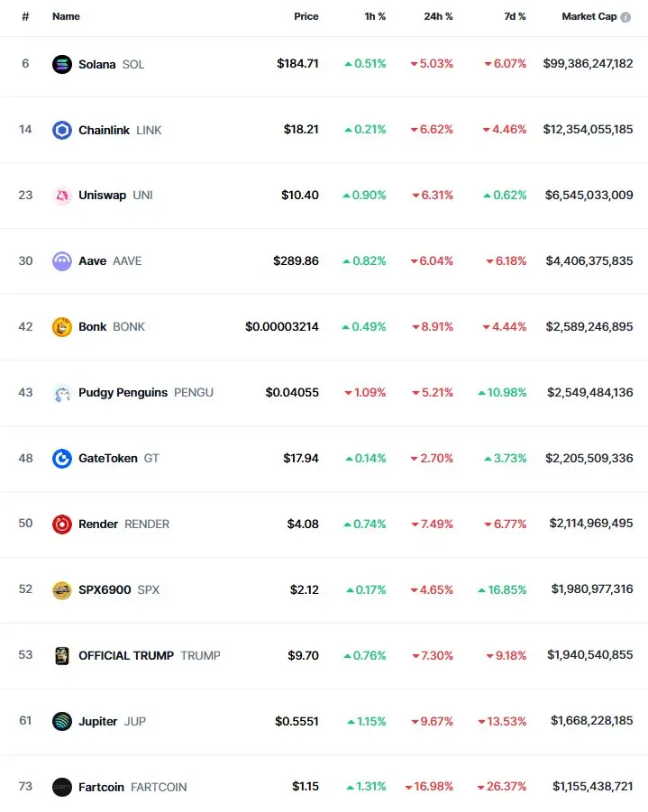Click the Bonk dog logo icon

(61, 327)
